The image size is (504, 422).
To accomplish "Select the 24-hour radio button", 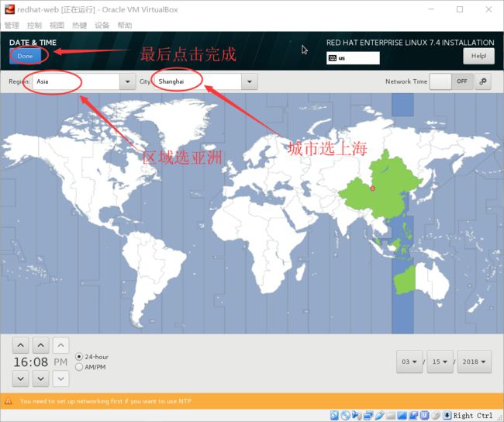I will pyautogui.click(x=79, y=356).
